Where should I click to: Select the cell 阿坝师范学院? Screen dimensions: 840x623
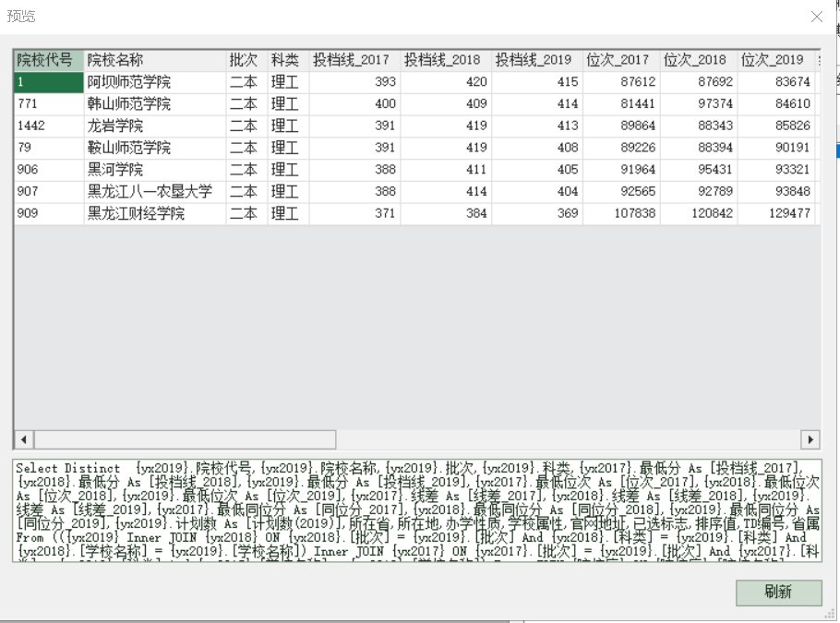pyautogui.click(x=155, y=82)
